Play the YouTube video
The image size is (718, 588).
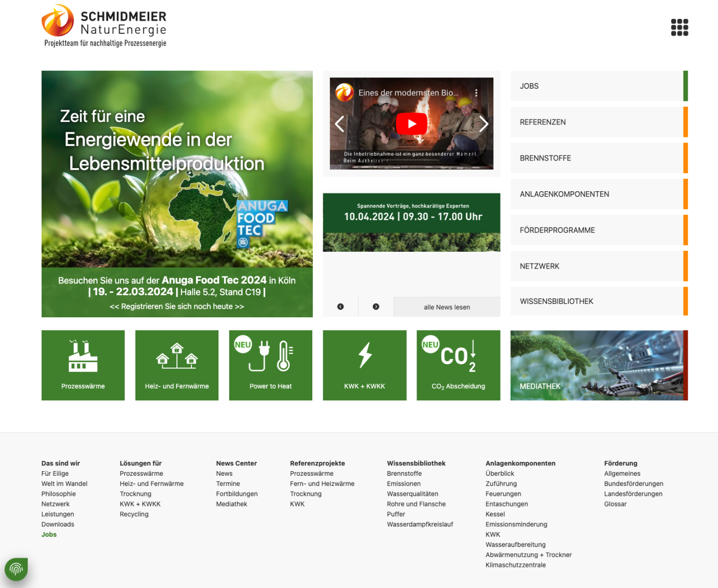(x=411, y=124)
